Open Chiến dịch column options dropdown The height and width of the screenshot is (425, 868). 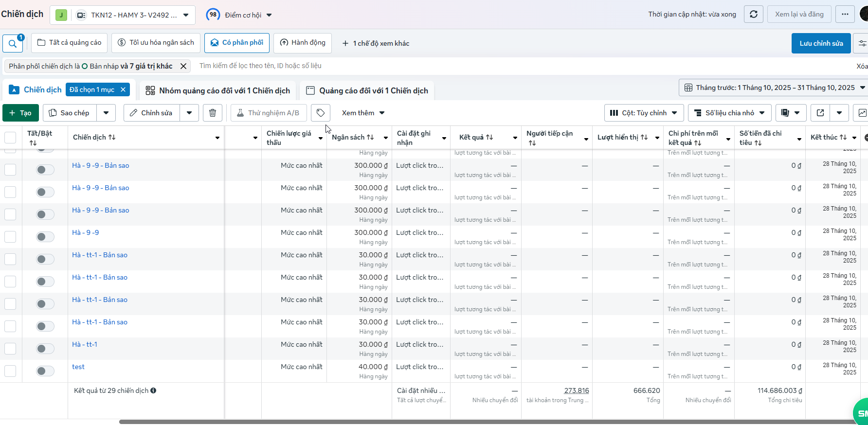(x=217, y=138)
